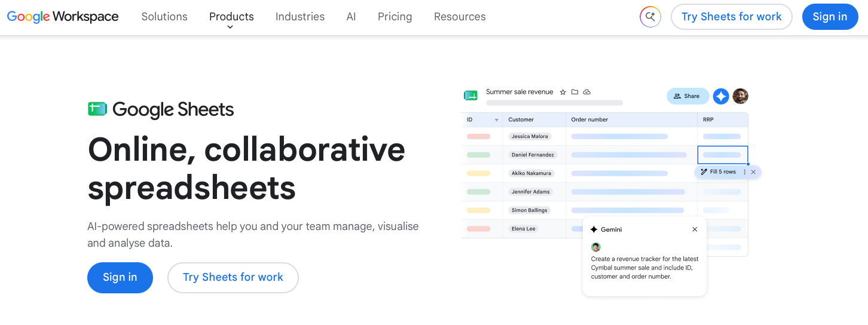This screenshot has height=325, width=868.
Task: Click the small user avatar in Gemini card
Action: (x=595, y=247)
